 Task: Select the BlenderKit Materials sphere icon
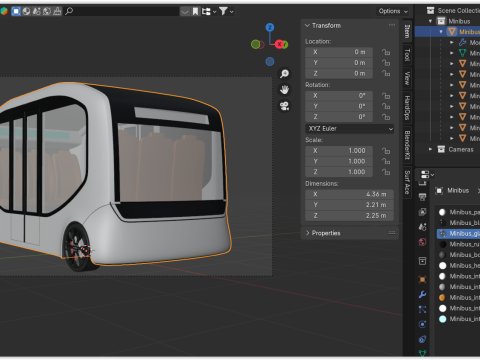coord(26,11)
